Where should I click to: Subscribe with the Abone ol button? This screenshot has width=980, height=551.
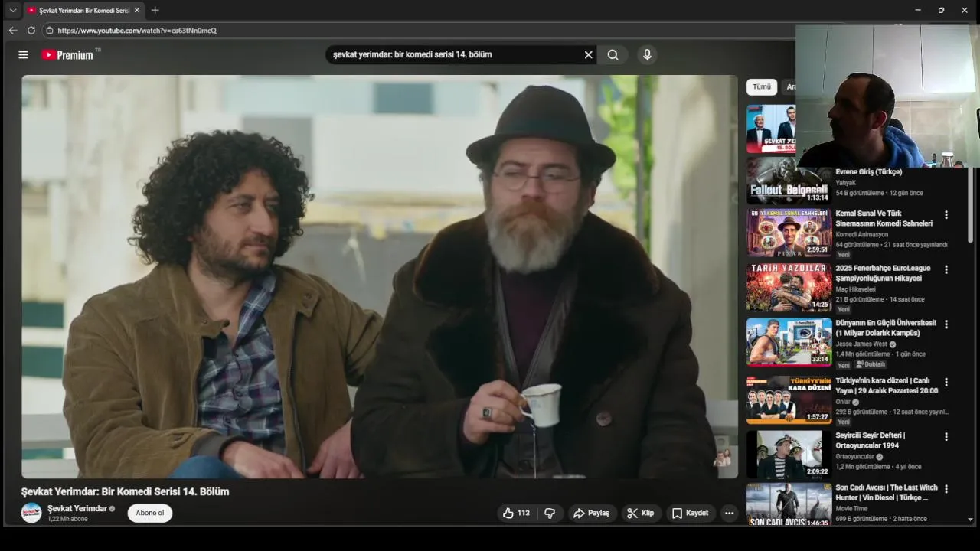tap(150, 513)
